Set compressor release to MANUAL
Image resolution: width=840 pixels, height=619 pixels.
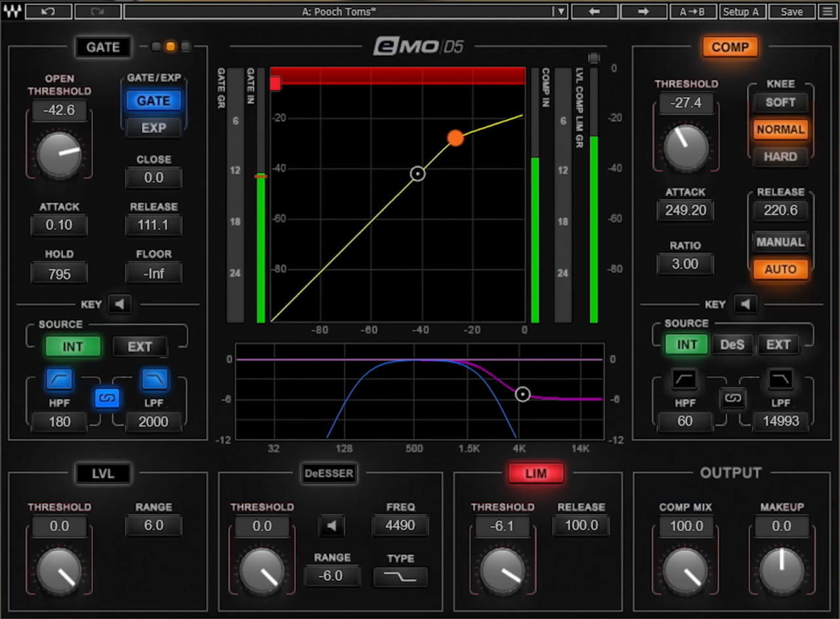pyautogui.click(x=780, y=242)
